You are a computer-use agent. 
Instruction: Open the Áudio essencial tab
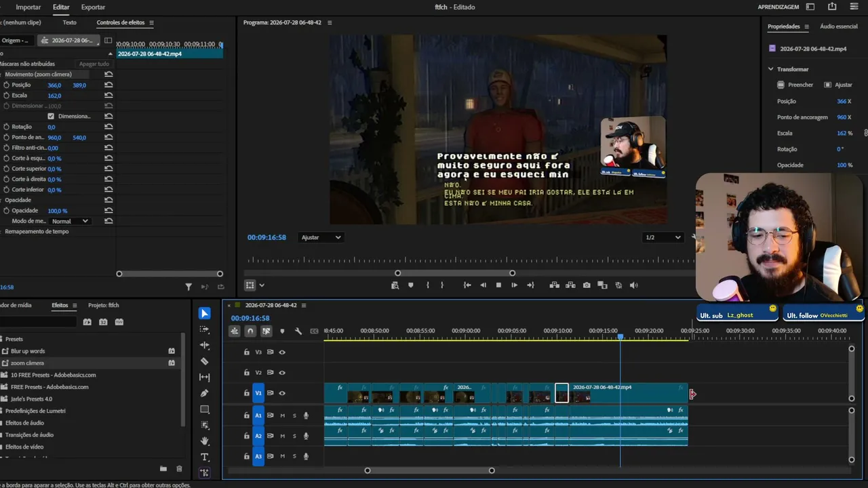click(x=839, y=26)
